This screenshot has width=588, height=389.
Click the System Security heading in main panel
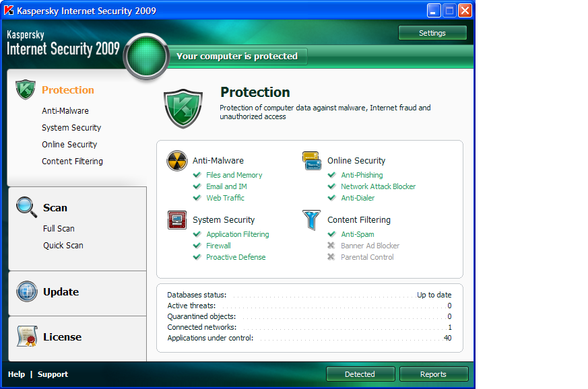pos(224,220)
